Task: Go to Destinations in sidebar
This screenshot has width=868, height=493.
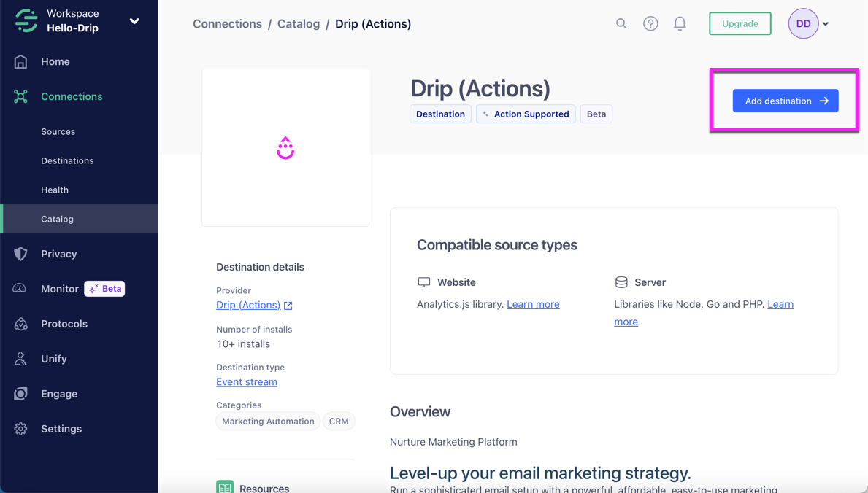Action: 67,160
